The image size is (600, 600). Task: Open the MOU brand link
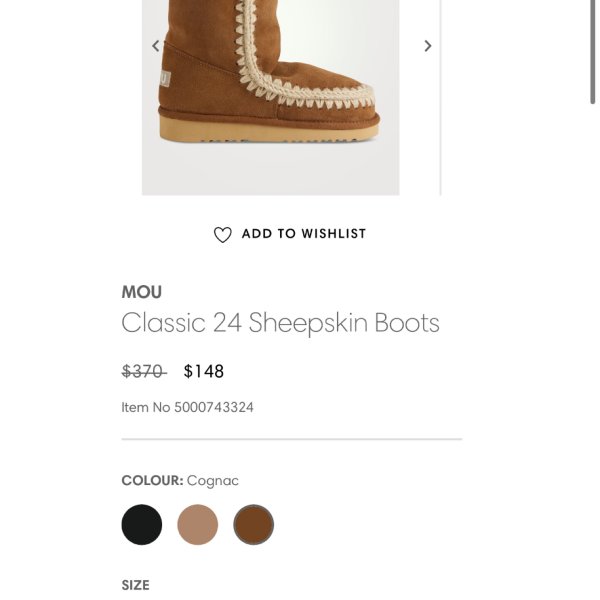(x=141, y=292)
